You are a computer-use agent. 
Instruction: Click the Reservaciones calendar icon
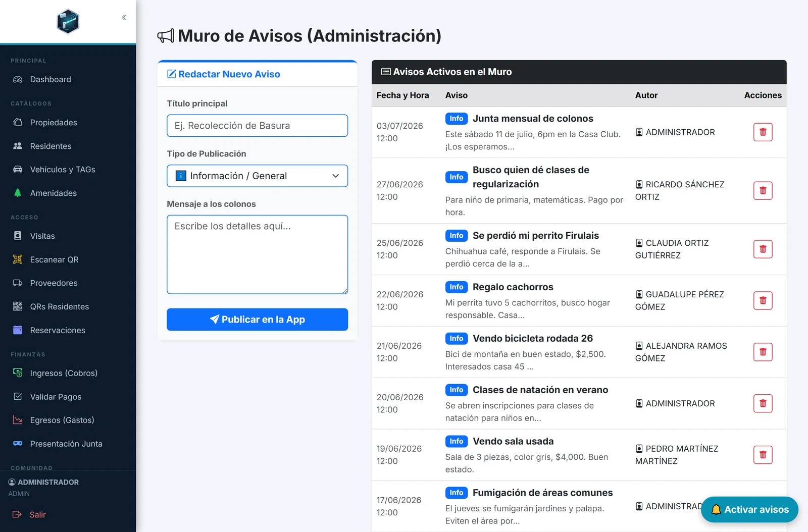click(18, 330)
